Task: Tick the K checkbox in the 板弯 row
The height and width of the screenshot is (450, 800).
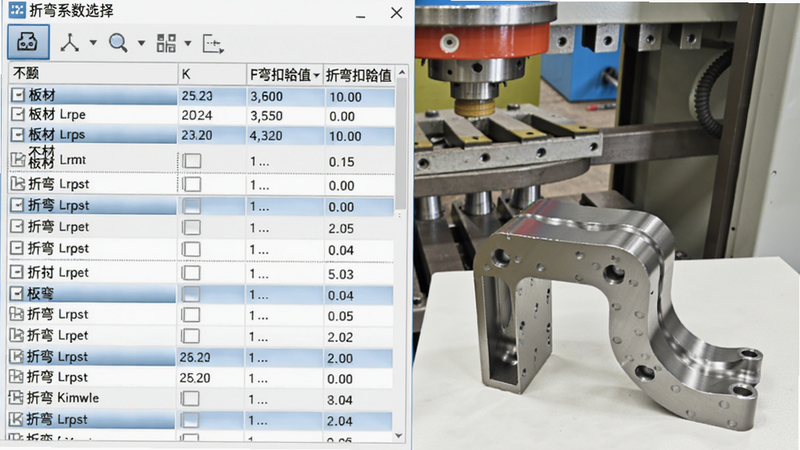Action: point(191,294)
